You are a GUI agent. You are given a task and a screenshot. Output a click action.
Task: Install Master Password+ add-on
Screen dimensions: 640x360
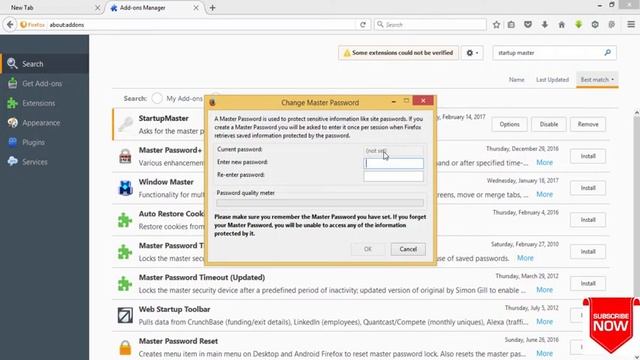coord(588,156)
